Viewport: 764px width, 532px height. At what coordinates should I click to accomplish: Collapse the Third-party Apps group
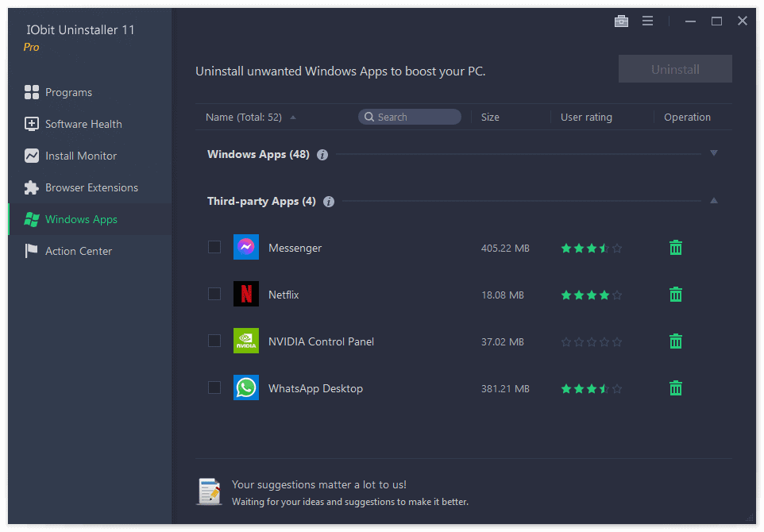point(713,201)
